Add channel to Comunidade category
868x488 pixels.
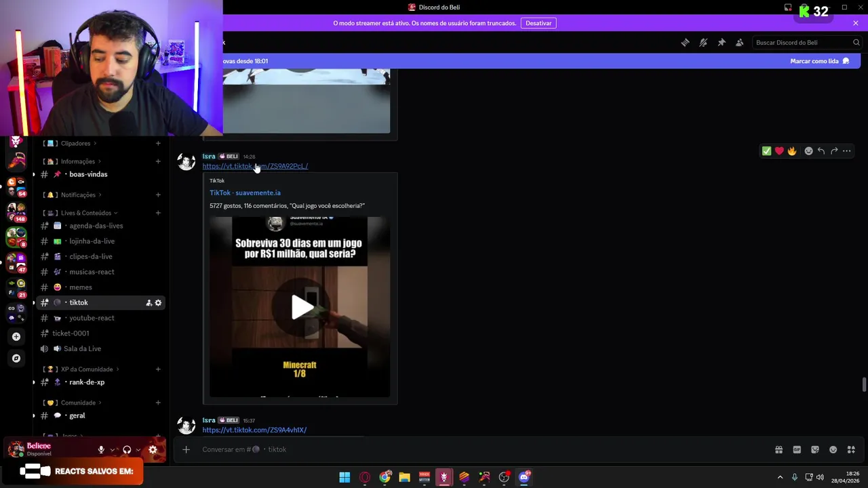tap(158, 403)
